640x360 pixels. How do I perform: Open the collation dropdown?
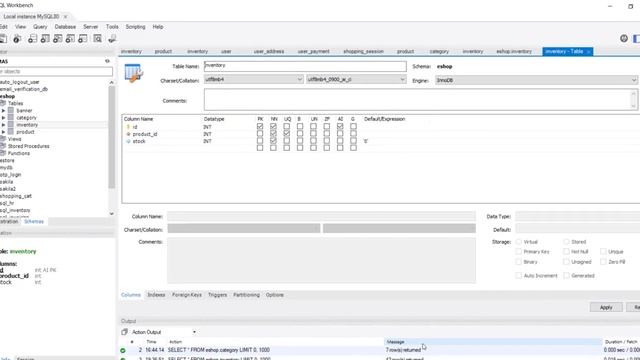coord(402,80)
